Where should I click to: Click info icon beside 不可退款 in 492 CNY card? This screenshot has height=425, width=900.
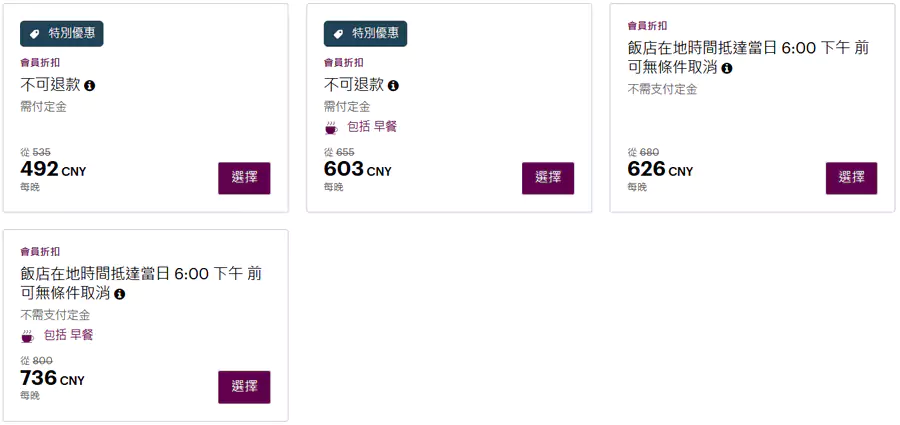pyautogui.click(x=90, y=86)
